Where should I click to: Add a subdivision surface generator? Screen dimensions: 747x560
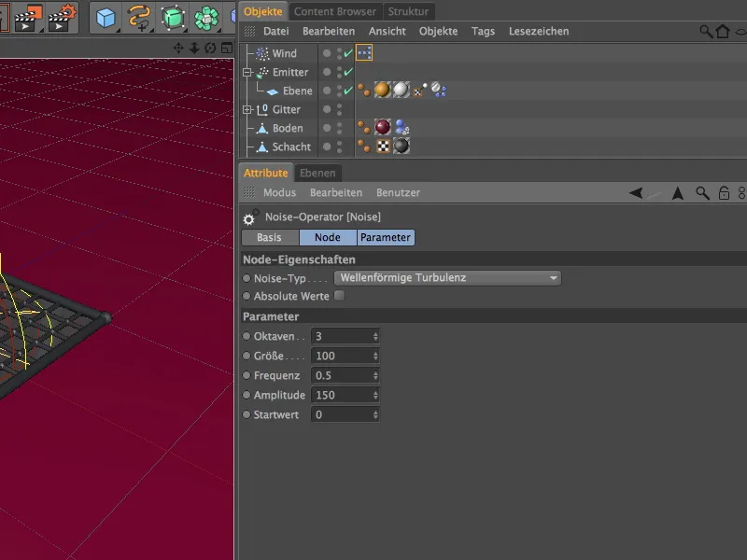point(173,18)
